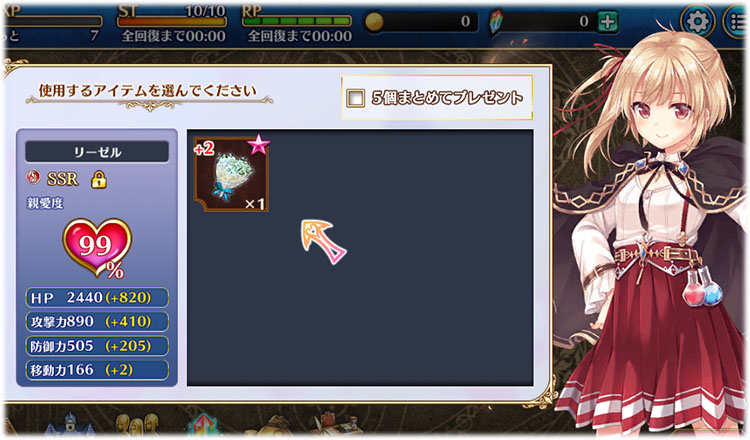This screenshot has width=750, height=440.
Task: Click the ST stamina gauge bar
Action: (x=172, y=22)
